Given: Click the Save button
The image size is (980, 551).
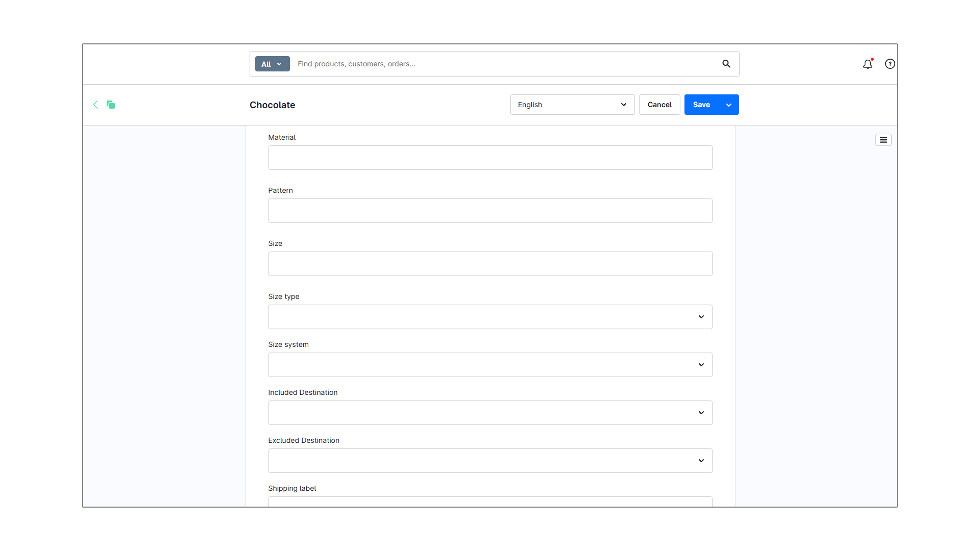Looking at the screenshot, I should (x=701, y=105).
